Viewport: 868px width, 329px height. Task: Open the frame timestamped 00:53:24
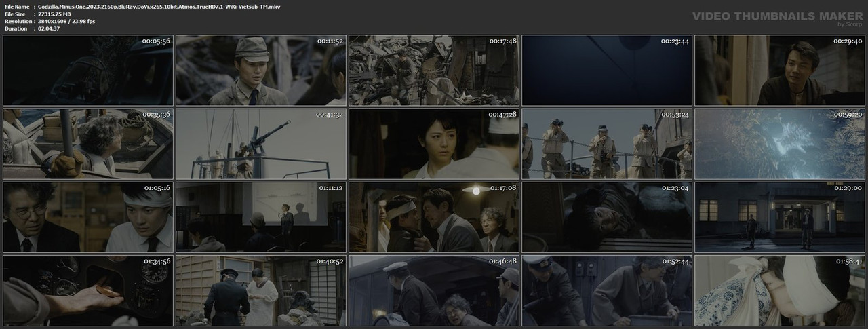tap(606, 144)
